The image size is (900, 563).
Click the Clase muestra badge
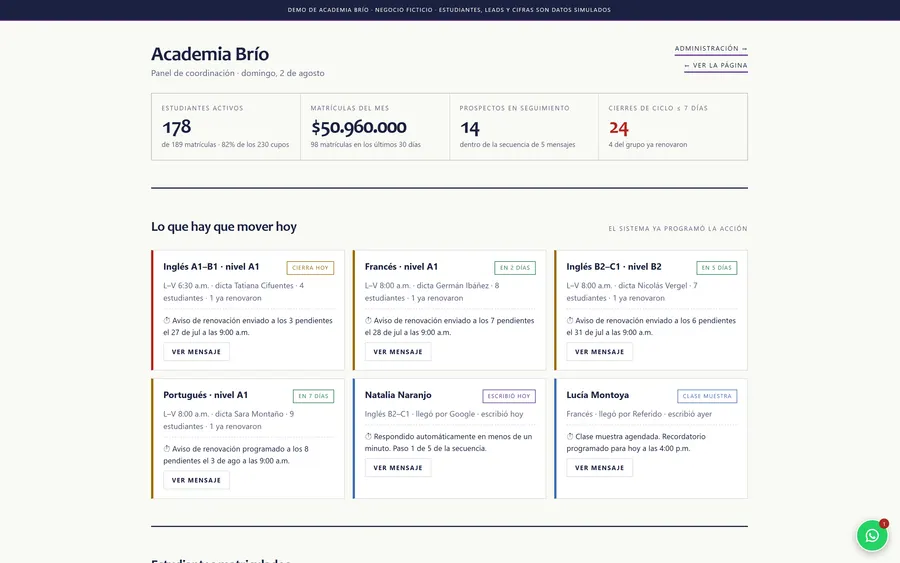(x=707, y=396)
